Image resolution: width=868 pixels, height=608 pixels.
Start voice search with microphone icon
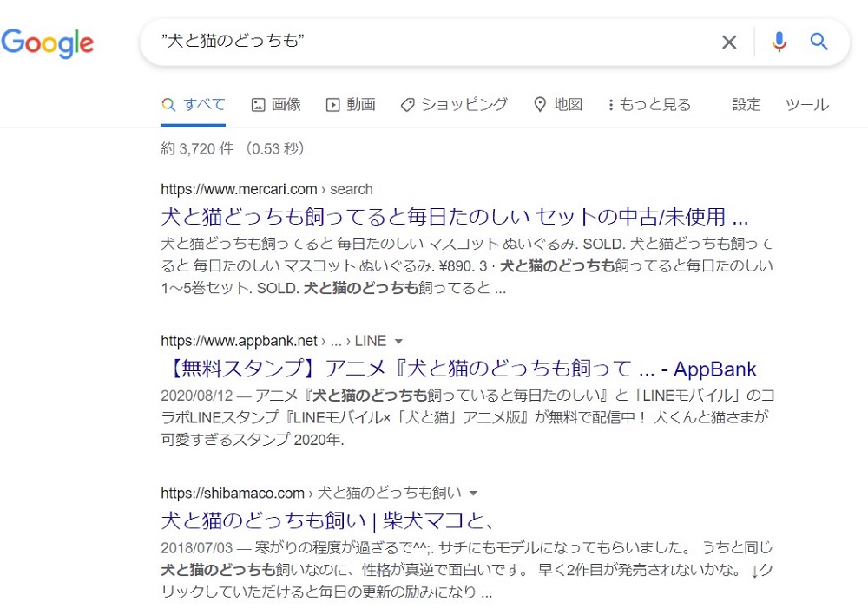tap(779, 42)
